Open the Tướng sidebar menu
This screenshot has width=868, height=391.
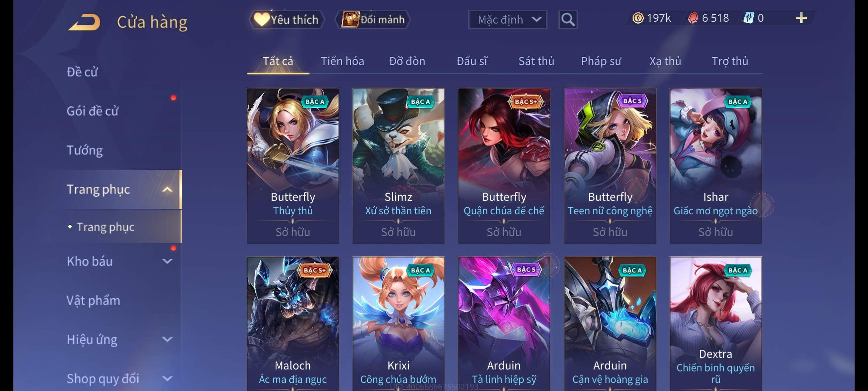pos(85,150)
